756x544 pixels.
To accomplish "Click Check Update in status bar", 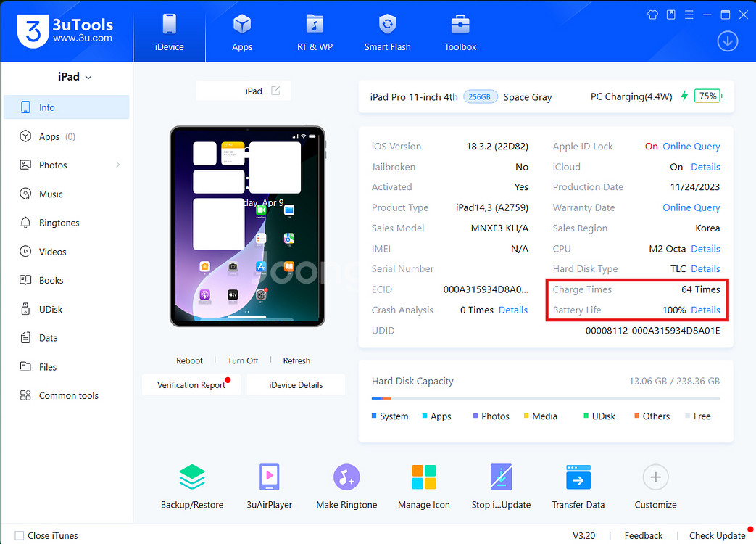I will tap(717, 535).
